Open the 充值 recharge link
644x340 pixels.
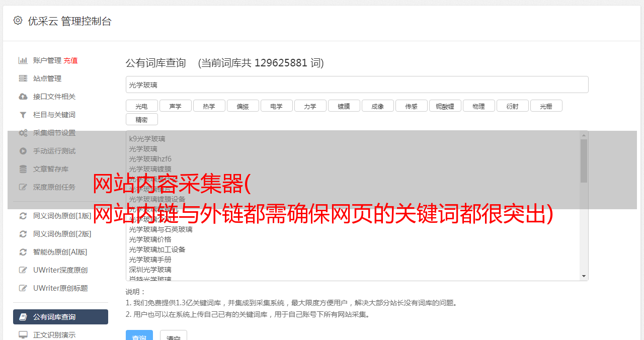point(70,60)
